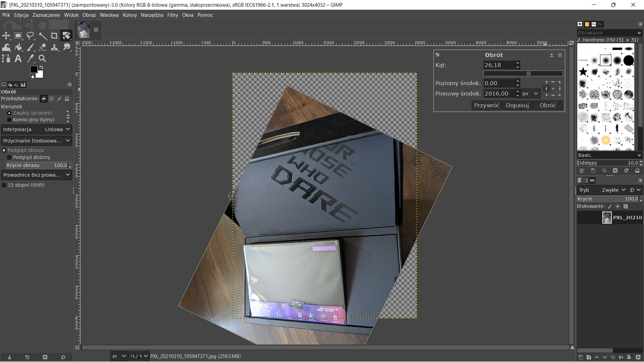
Task: Detach the Obrót dialog from canvas
Action: point(552,55)
